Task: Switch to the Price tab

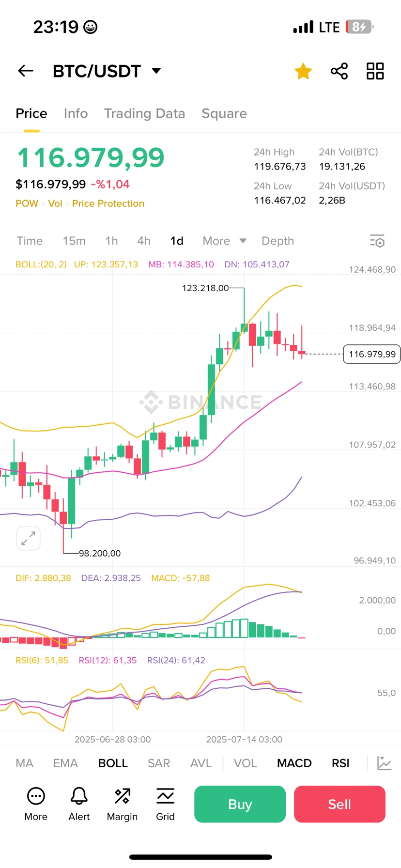Action: pyautogui.click(x=31, y=113)
